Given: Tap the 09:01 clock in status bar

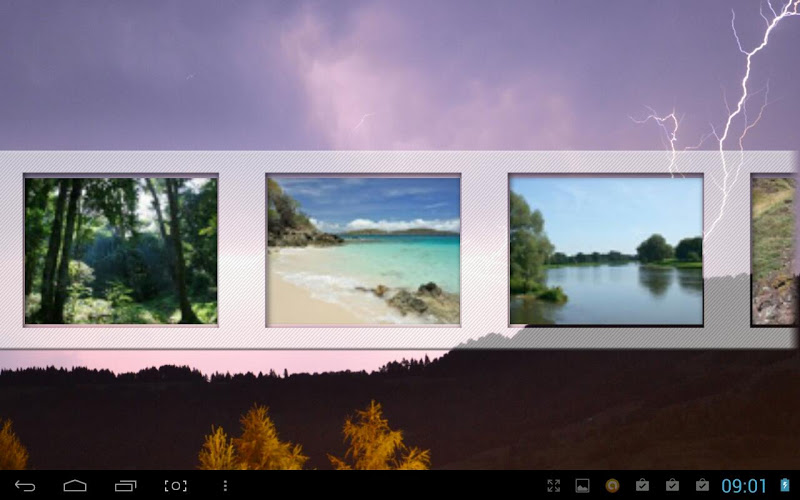Looking at the screenshot, I should pos(744,486).
